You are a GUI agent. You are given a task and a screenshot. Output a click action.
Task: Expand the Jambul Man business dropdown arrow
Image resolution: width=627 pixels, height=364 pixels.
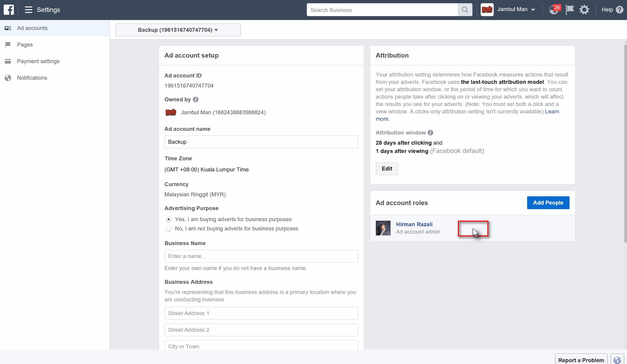533,10
